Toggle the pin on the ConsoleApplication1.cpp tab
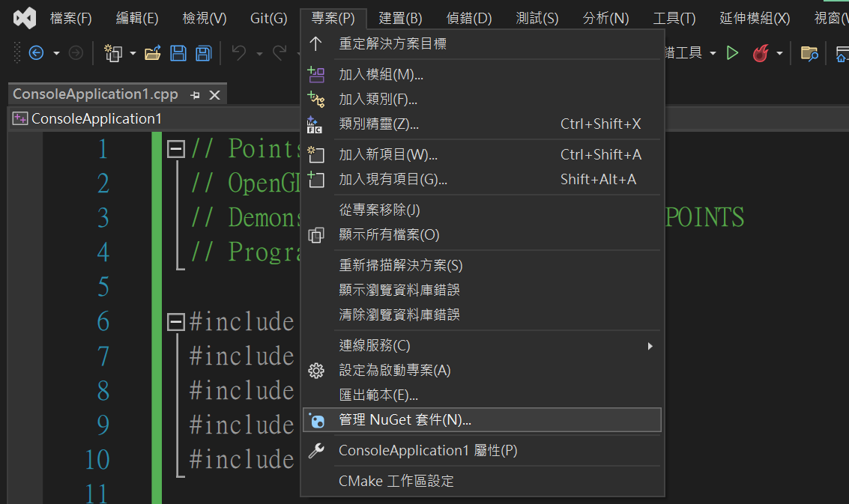The height and width of the screenshot is (504, 849). [x=196, y=94]
